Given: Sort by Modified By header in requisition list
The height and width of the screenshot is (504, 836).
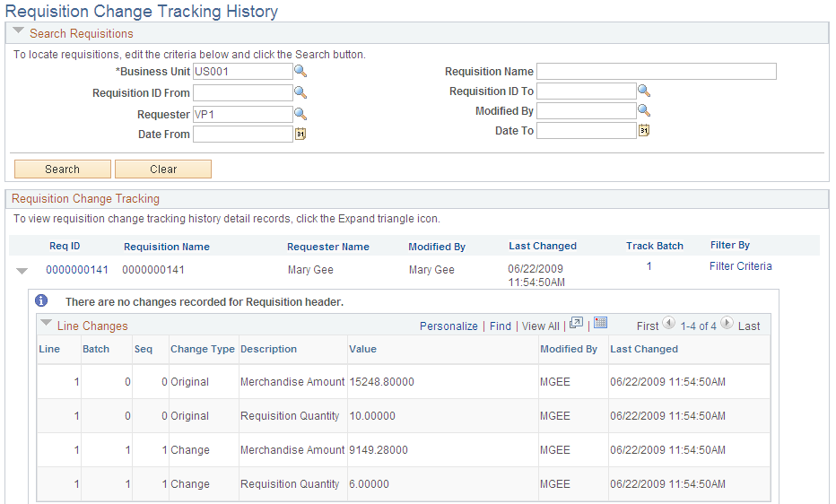Looking at the screenshot, I should coord(437,247).
